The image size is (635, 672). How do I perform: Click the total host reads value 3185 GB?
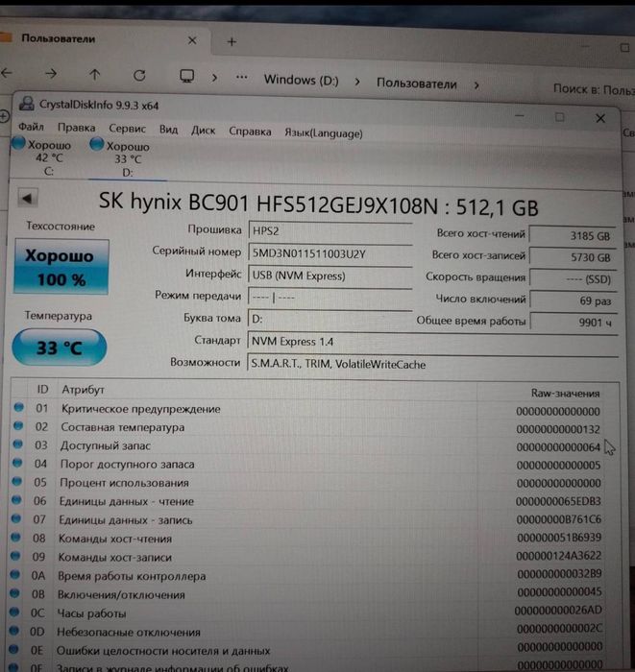573,236
